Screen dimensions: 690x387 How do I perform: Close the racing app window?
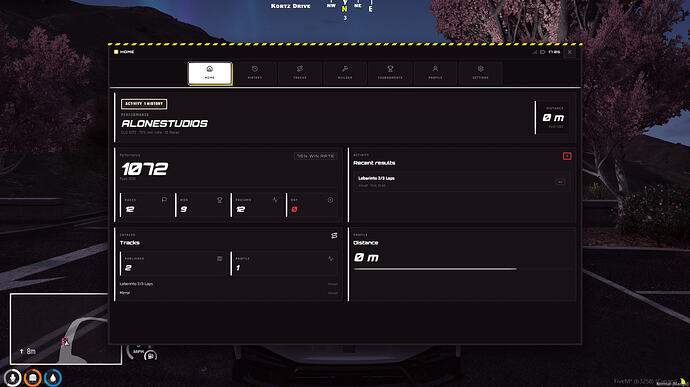click(x=570, y=52)
